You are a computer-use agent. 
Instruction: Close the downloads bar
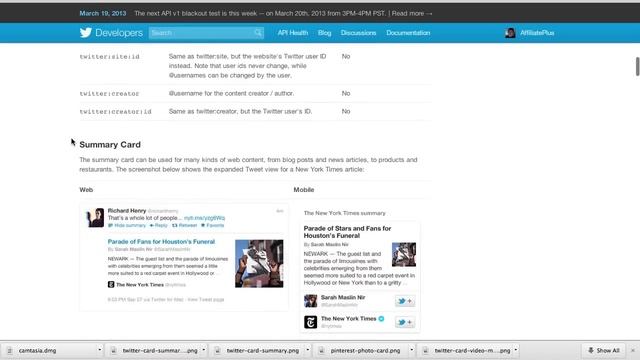633,351
